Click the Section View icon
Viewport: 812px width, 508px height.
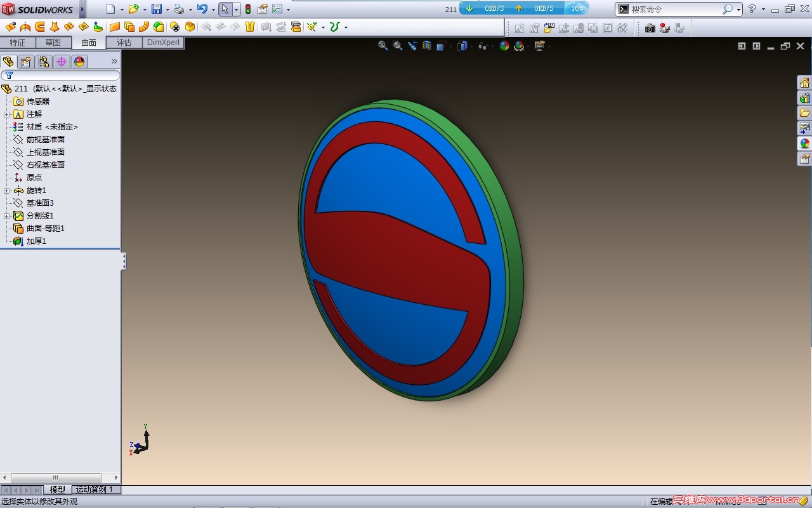coord(427,46)
